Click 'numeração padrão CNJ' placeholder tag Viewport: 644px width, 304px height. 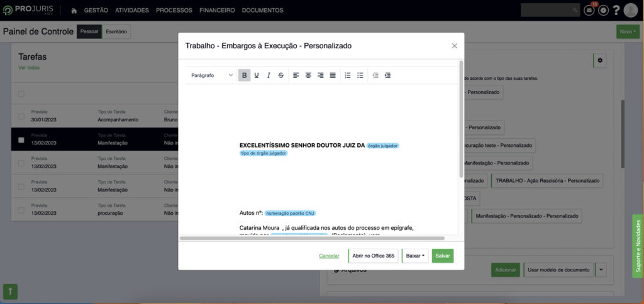[290, 214]
